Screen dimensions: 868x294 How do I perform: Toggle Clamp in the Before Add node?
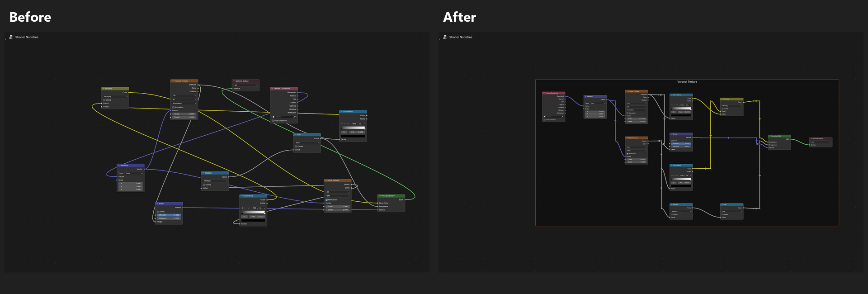296,147
